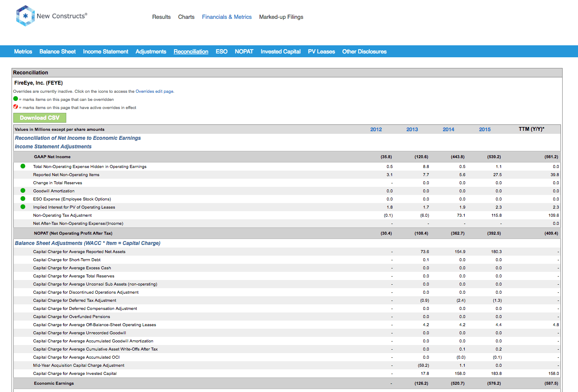The image size is (578, 392).
Task: Select the Reported Net Non-Operating Items label
Action: coord(66,174)
